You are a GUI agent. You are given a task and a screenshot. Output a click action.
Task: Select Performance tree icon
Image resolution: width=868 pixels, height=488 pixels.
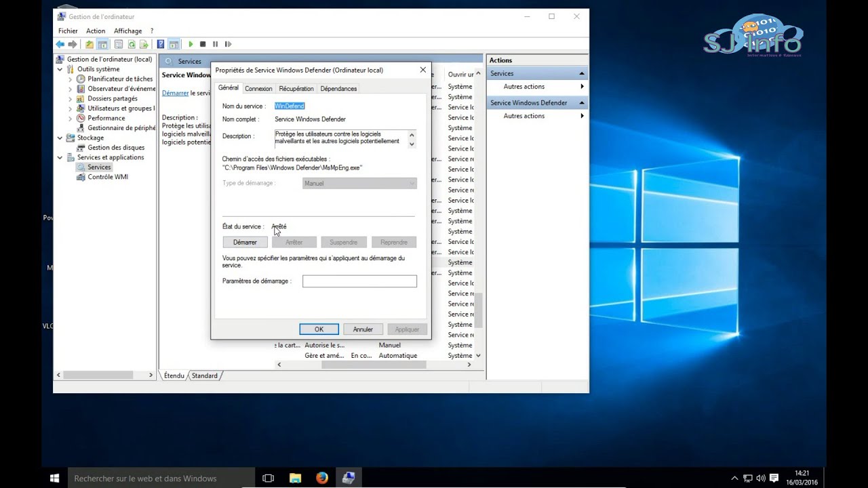click(81, 118)
